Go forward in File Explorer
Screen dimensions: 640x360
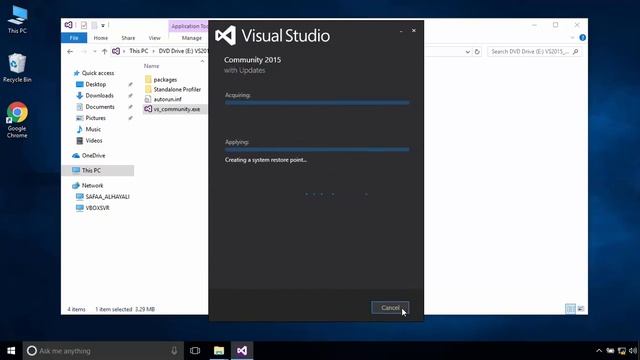pos(83,51)
